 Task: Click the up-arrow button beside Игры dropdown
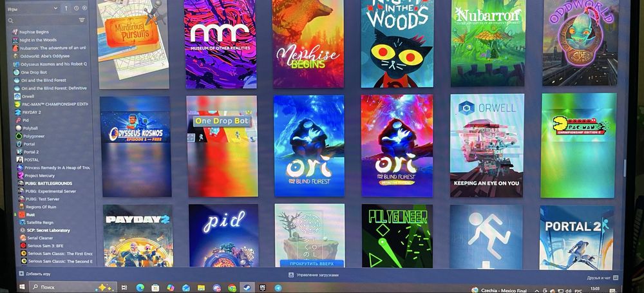click(x=66, y=8)
